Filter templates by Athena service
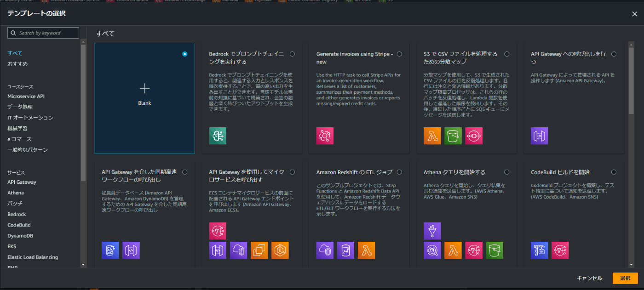 16,193
